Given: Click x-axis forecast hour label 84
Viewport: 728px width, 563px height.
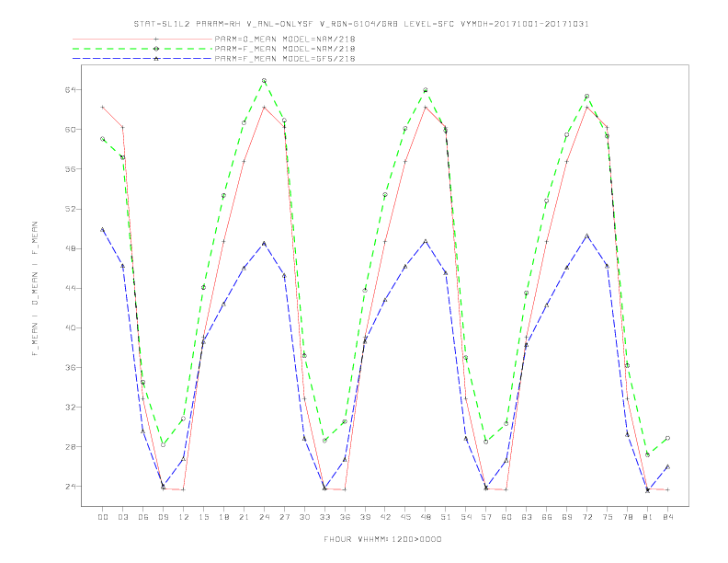Looking at the screenshot, I should point(667,517).
